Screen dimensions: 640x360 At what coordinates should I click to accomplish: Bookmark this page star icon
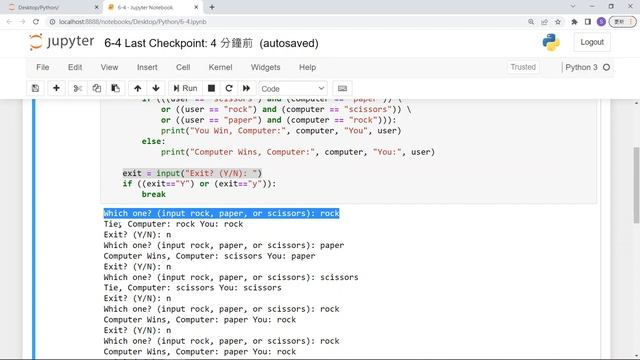558,22
